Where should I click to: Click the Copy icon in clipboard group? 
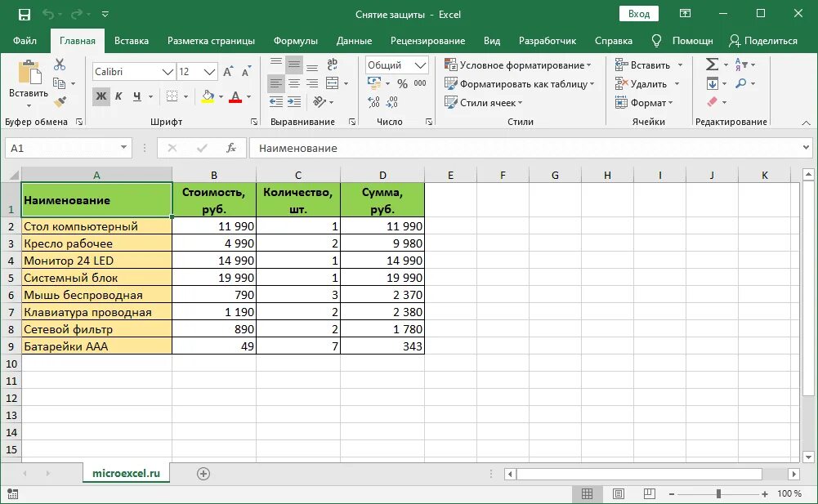(x=59, y=83)
